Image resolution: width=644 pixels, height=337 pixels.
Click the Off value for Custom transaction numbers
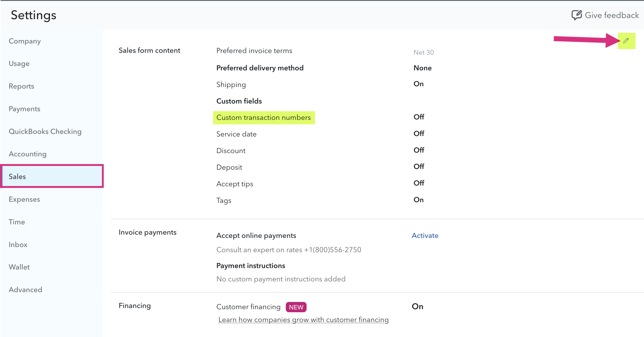(419, 117)
